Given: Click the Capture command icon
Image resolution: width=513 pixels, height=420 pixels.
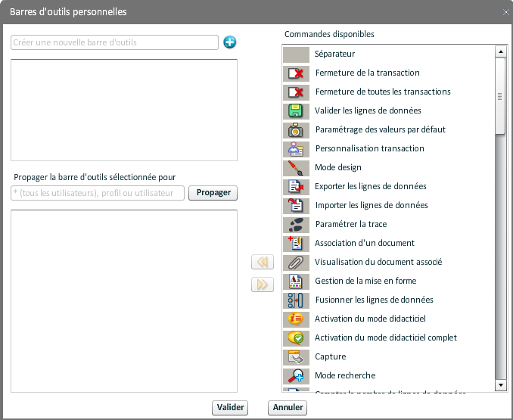Looking at the screenshot, I should coord(297,357).
